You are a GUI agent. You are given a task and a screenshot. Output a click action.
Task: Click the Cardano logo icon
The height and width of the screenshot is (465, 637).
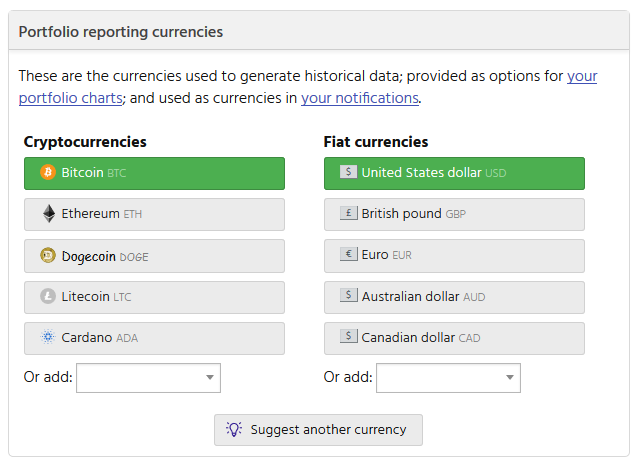(x=48, y=338)
